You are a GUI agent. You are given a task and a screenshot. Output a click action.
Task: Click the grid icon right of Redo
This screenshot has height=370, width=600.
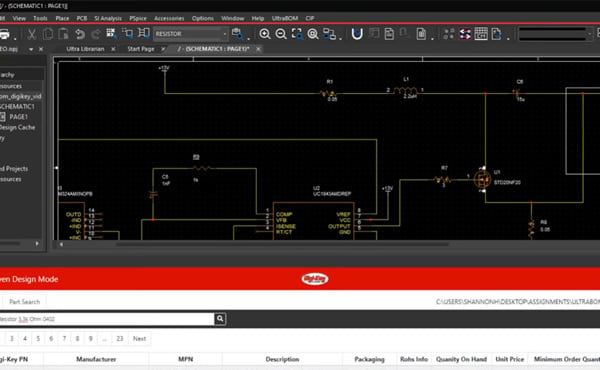point(111,34)
